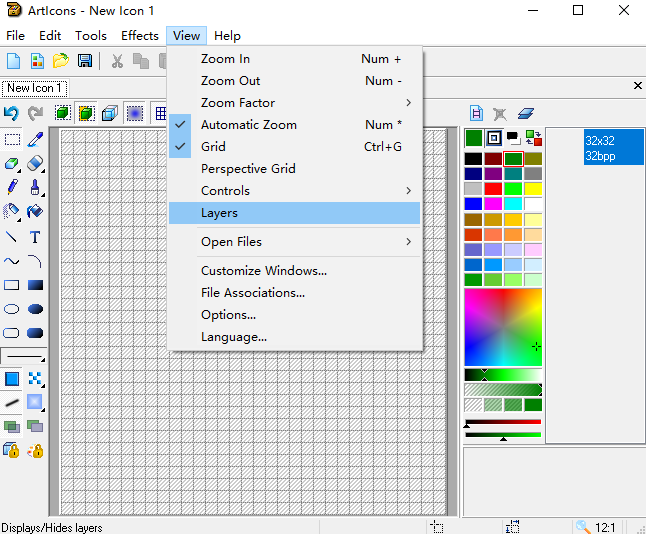This screenshot has height=534, width=646.
Task: Select the Text tool
Action: pyautogui.click(x=35, y=237)
